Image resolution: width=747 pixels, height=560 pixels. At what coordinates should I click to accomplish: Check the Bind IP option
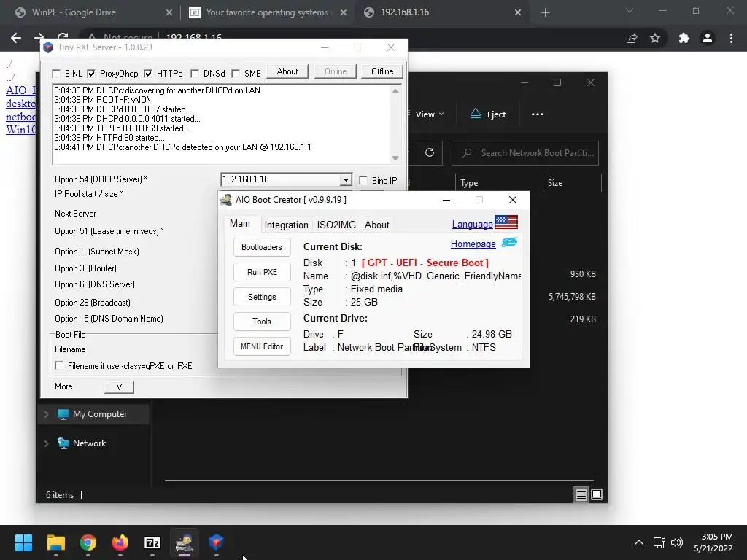click(363, 180)
